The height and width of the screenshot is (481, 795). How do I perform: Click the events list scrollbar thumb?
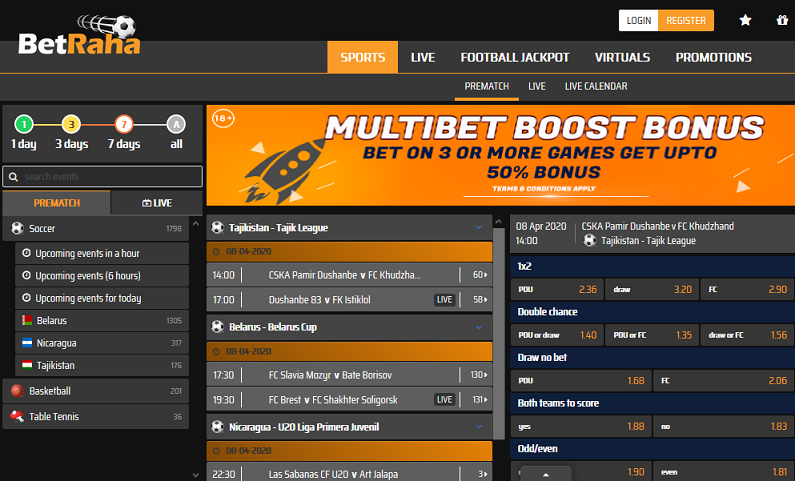click(498, 334)
